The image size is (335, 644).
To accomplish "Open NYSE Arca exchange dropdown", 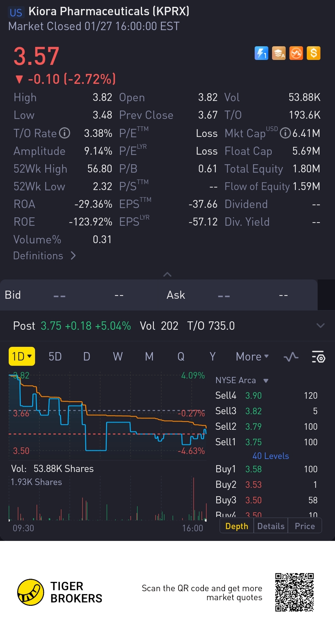I will pos(242,380).
